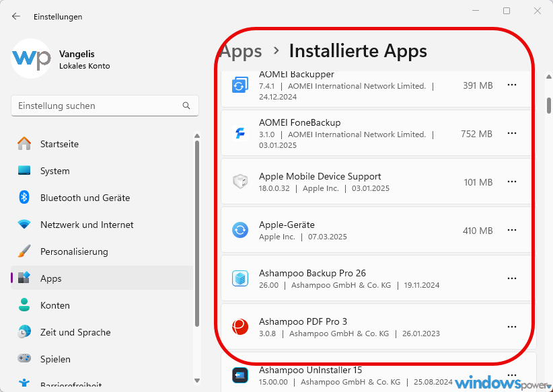Click the '752 MB' size value

[x=476, y=134]
